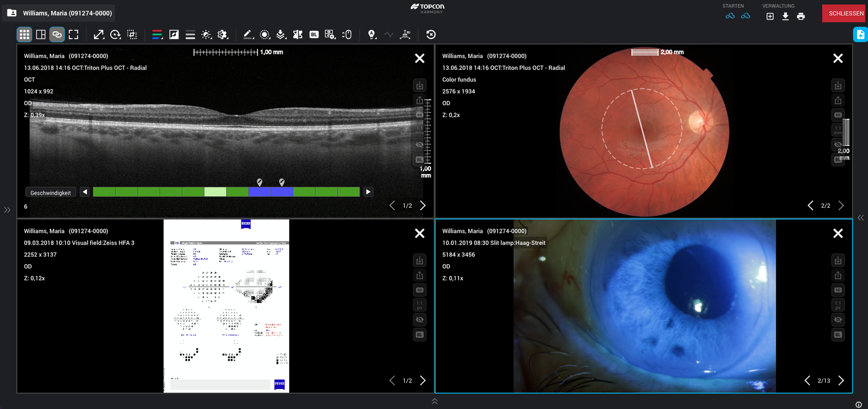Click the Geschwindigkeit button
The image size is (868, 409).
point(50,193)
